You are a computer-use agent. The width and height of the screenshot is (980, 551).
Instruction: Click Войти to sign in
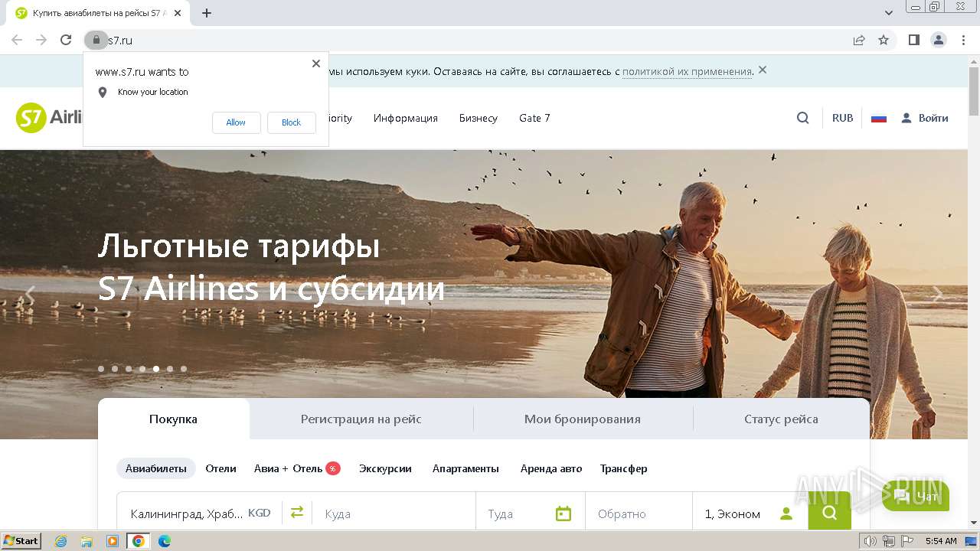[x=925, y=118]
